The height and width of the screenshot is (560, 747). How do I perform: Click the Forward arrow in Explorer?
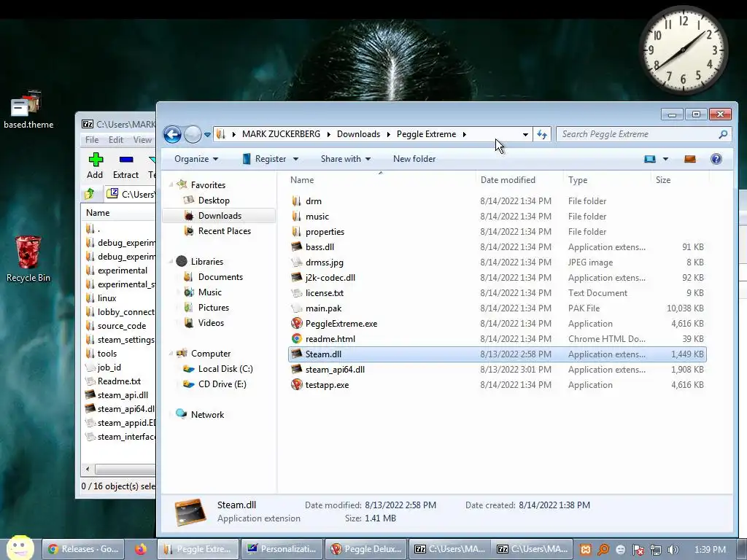pos(193,135)
